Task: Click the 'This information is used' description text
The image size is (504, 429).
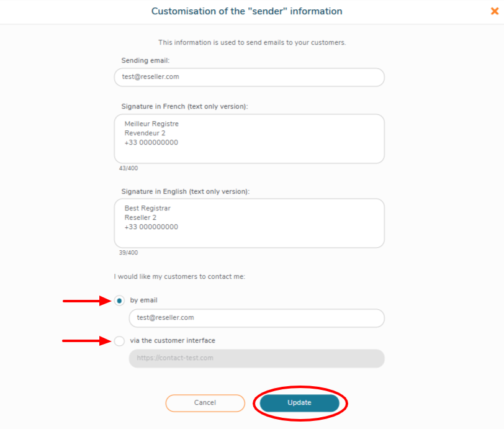Action: (252, 43)
